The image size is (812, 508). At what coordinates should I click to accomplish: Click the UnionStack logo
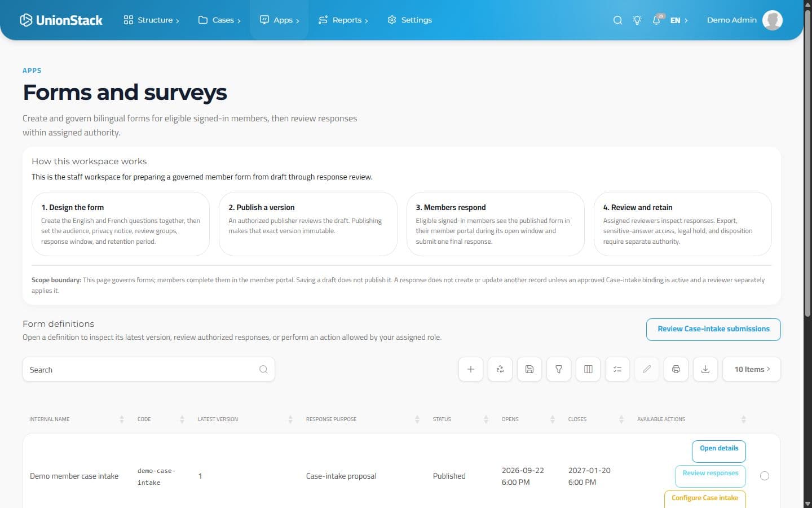tap(61, 20)
